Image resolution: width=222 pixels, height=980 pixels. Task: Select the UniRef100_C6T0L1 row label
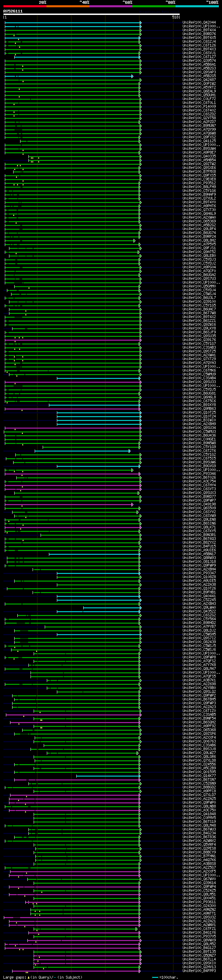(x=199, y=103)
